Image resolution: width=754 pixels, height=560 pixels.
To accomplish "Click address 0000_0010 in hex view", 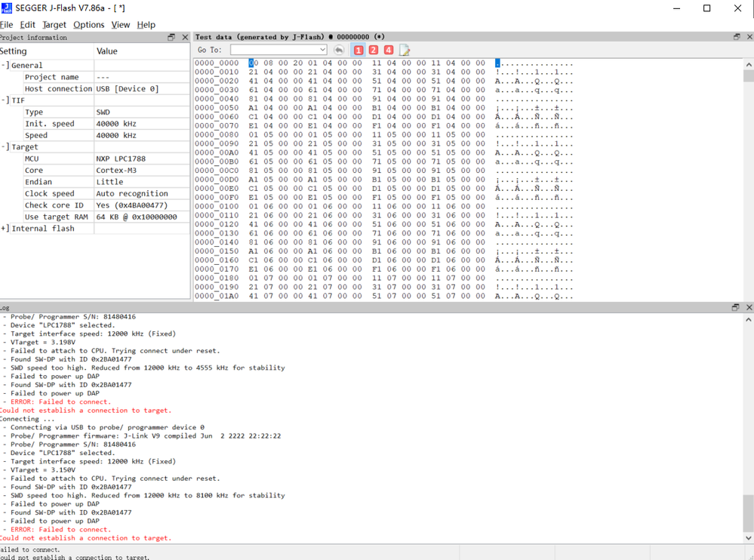I will coord(217,72).
